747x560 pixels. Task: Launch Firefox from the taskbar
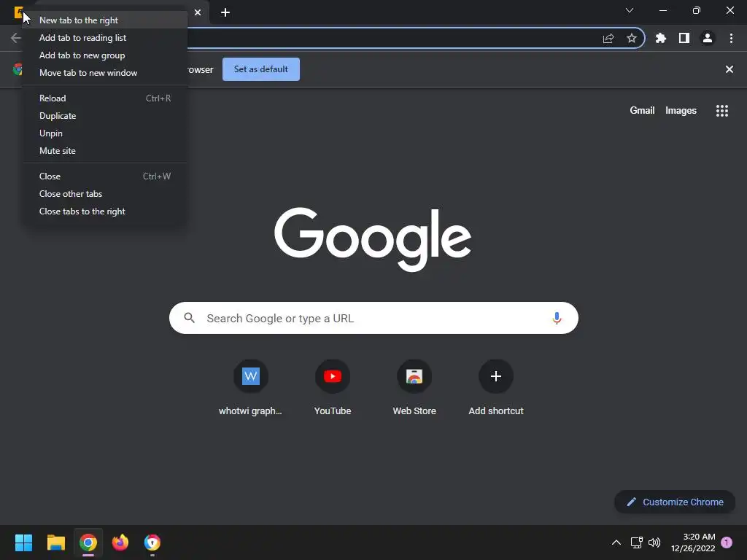[120, 542]
